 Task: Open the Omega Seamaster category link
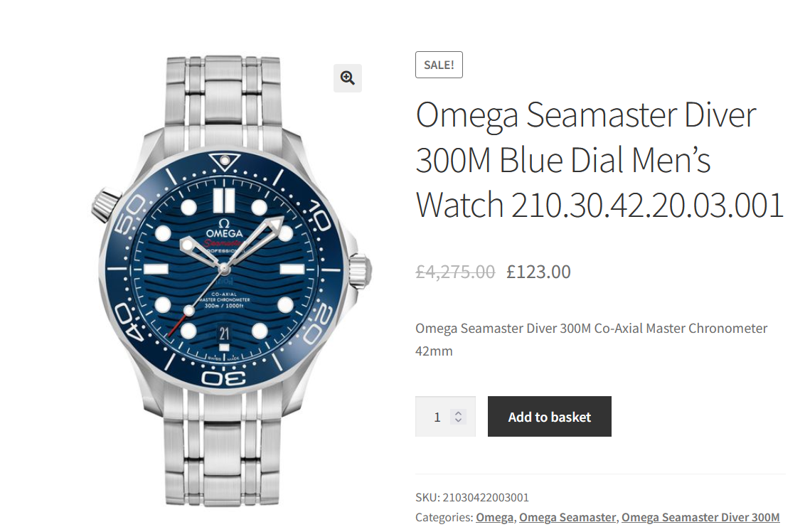click(567, 517)
